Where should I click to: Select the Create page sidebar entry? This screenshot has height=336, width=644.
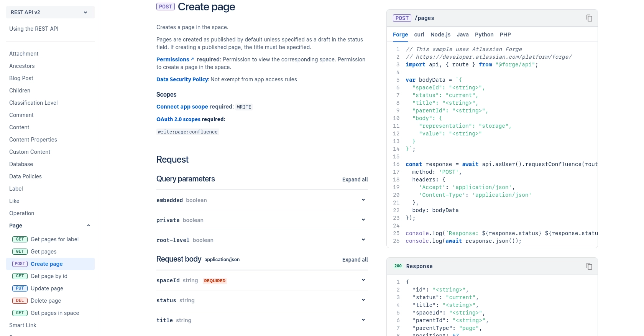click(x=50, y=264)
